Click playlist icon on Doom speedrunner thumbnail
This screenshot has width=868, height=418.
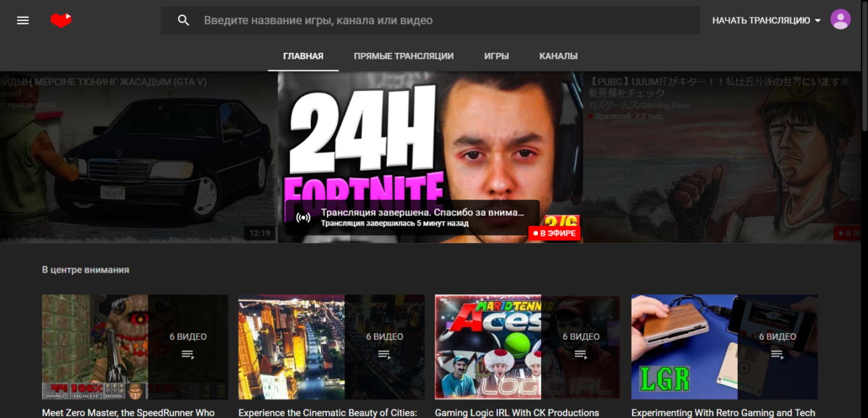coord(188,354)
